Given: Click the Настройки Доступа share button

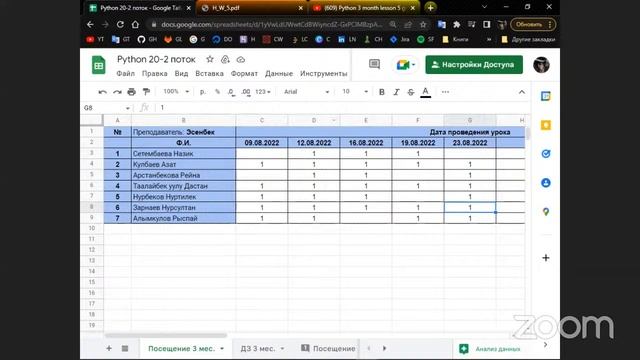Looking at the screenshot, I should [474, 65].
